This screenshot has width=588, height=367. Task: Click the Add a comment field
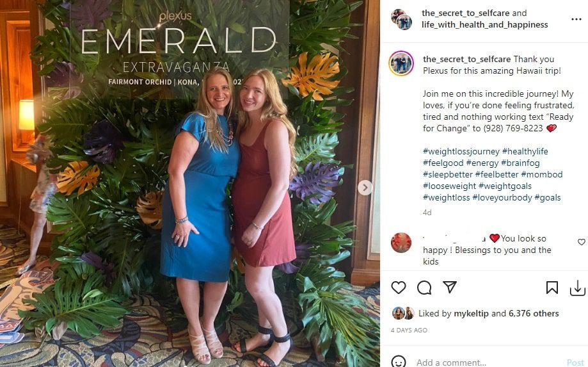[488, 362]
